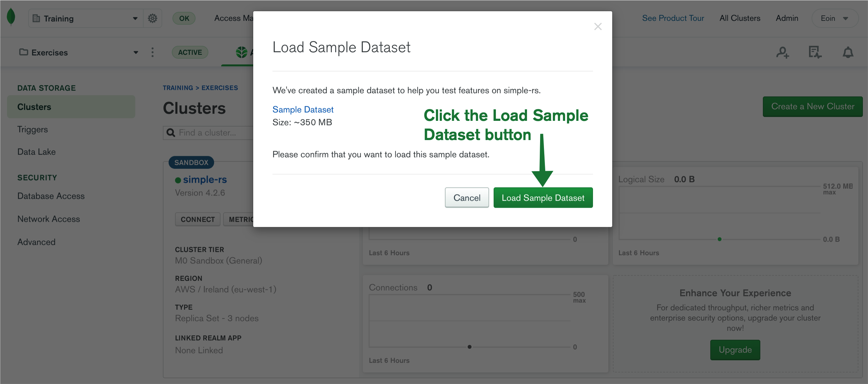Click the 'M0 Sandbox (General)' text

coord(218,261)
